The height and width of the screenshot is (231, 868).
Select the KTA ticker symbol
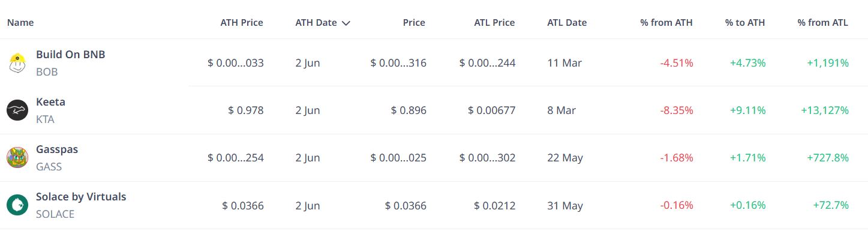pyautogui.click(x=45, y=119)
